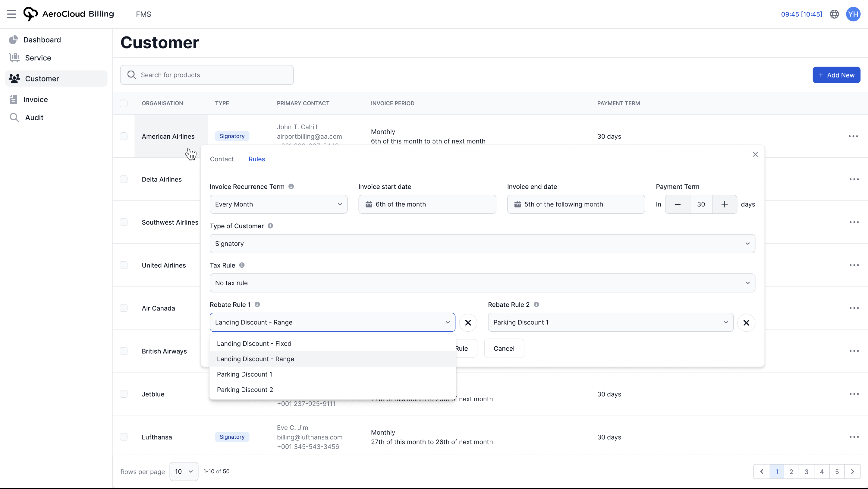Open the rows per page selector
This screenshot has height=489, width=868.
coord(184,471)
